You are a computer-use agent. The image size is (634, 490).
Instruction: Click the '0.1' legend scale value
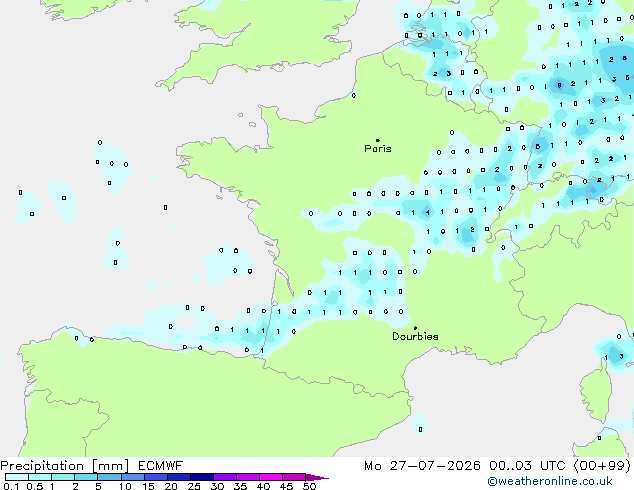[x=11, y=486]
